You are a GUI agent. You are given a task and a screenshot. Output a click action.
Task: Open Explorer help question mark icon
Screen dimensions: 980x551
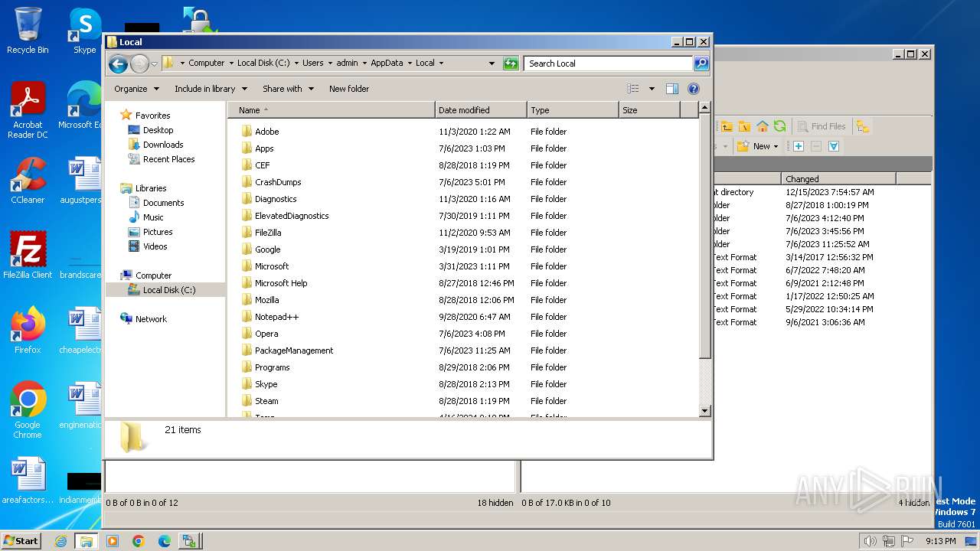point(694,89)
